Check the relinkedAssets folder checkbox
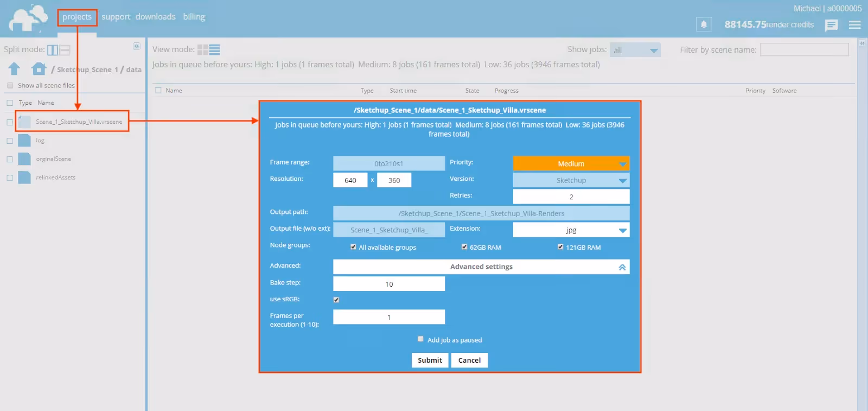 pos(10,178)
